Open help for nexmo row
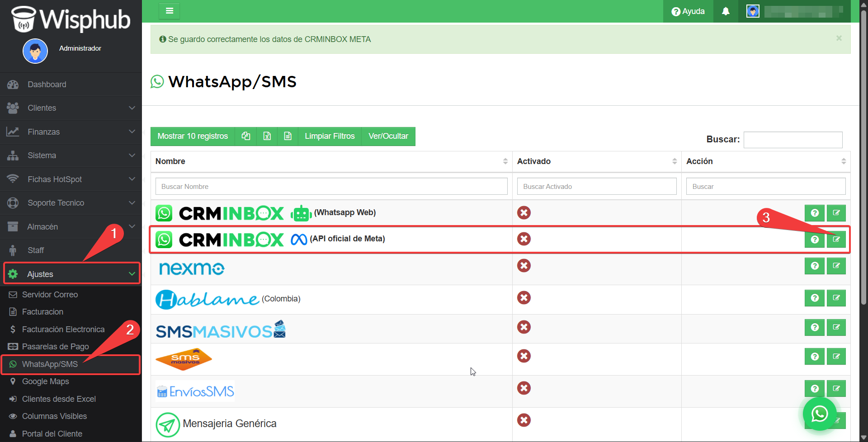 pos(815,266)
